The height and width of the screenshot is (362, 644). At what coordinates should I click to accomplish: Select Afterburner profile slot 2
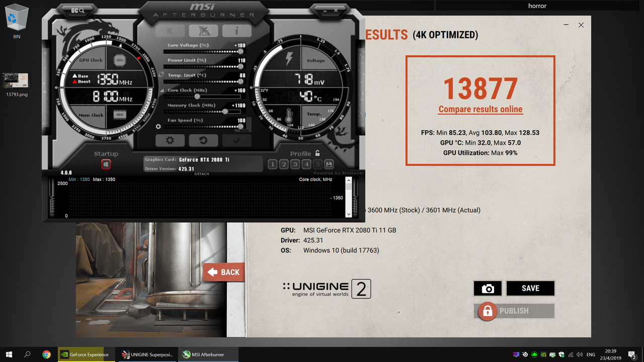284,164
